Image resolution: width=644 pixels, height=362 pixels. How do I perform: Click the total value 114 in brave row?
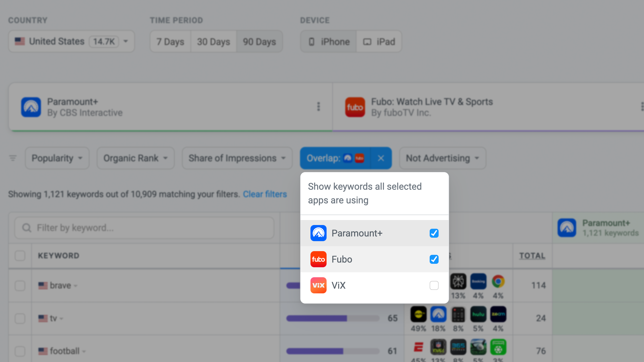[x=538, y=285]
